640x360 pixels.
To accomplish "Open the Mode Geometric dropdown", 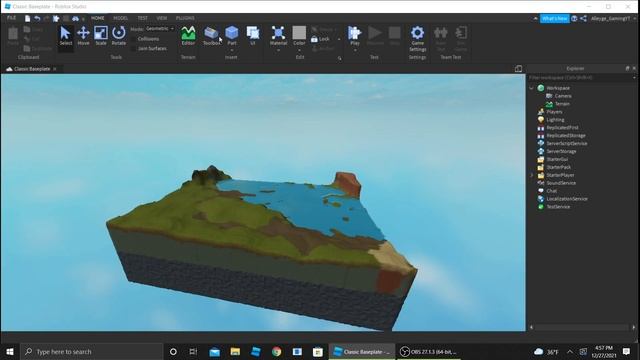I will point(160,29).
